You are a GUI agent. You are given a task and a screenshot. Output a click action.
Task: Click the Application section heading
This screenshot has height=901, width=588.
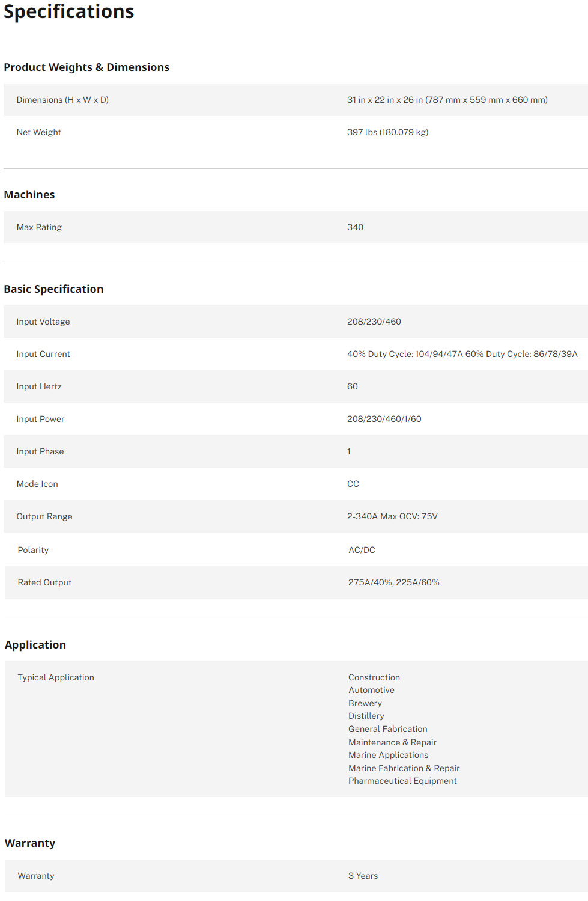[x=35, y=645]
